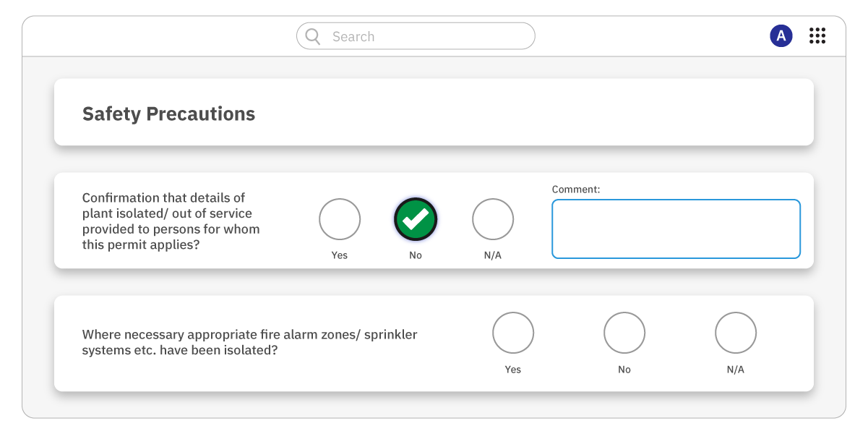868x434 pixels.
Task: Open the apps grid launcher icon
Action: click(817, 36)
